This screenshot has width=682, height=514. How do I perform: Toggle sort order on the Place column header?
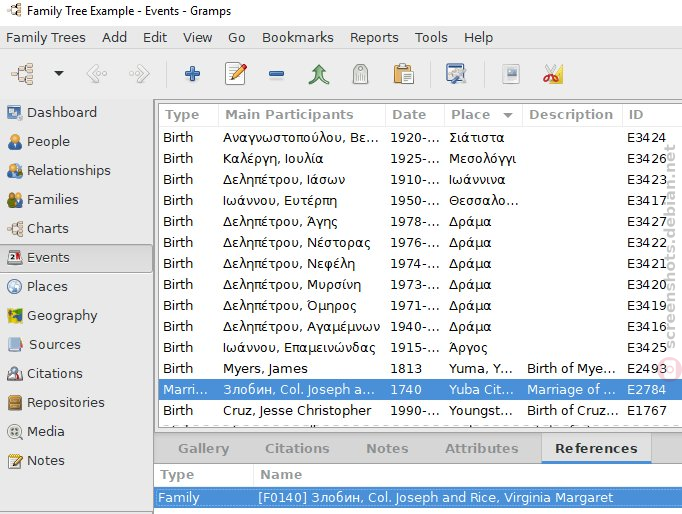click(483, 115)
